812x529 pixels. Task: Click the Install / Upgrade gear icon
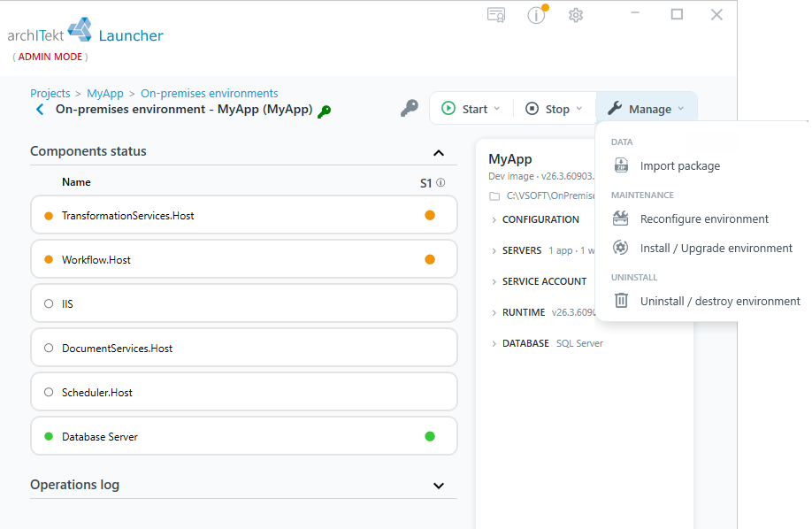pos(620,248)
